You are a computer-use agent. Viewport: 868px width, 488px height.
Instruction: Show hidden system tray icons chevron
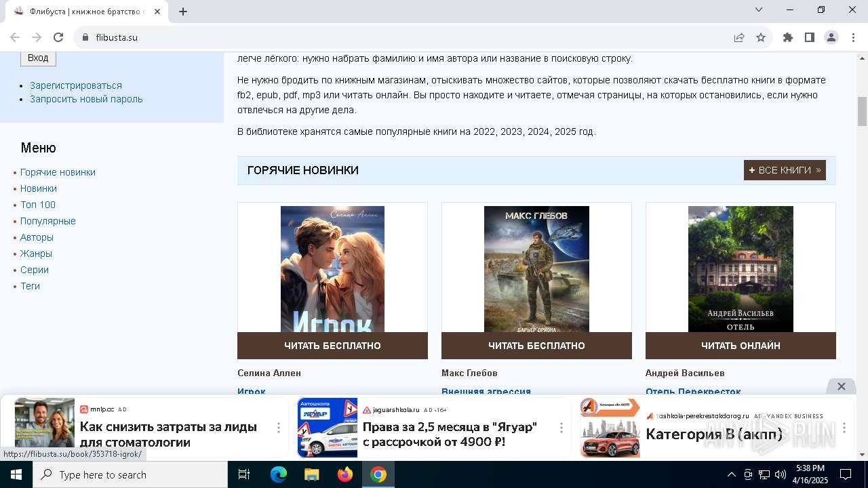[732, 474]
